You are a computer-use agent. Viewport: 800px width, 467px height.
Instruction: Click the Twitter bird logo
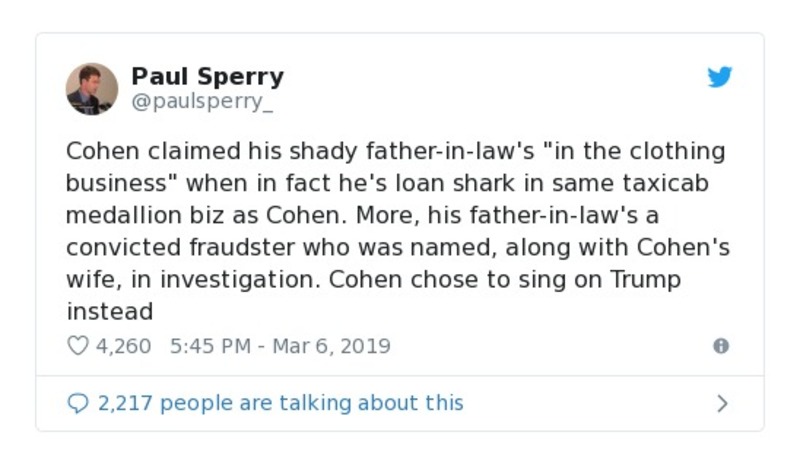tap(720, 78)
